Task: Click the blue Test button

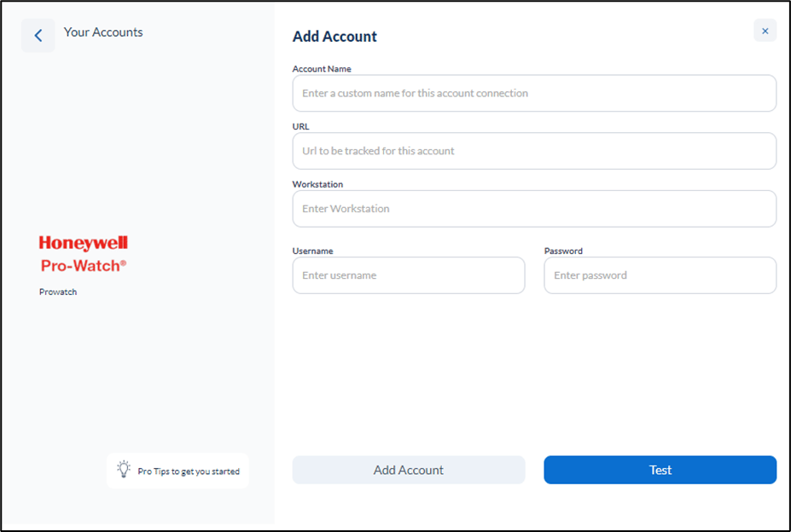Action: (660, 470)
